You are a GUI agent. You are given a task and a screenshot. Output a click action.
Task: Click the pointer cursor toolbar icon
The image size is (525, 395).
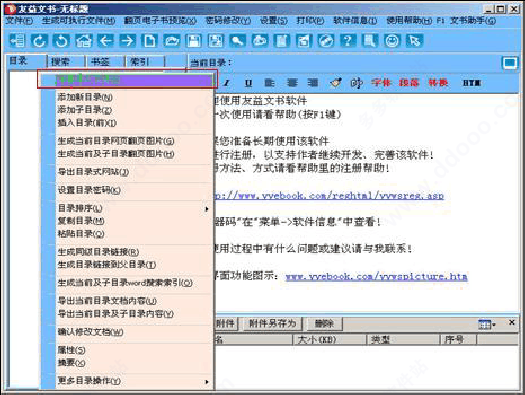(x=415, y=41)
